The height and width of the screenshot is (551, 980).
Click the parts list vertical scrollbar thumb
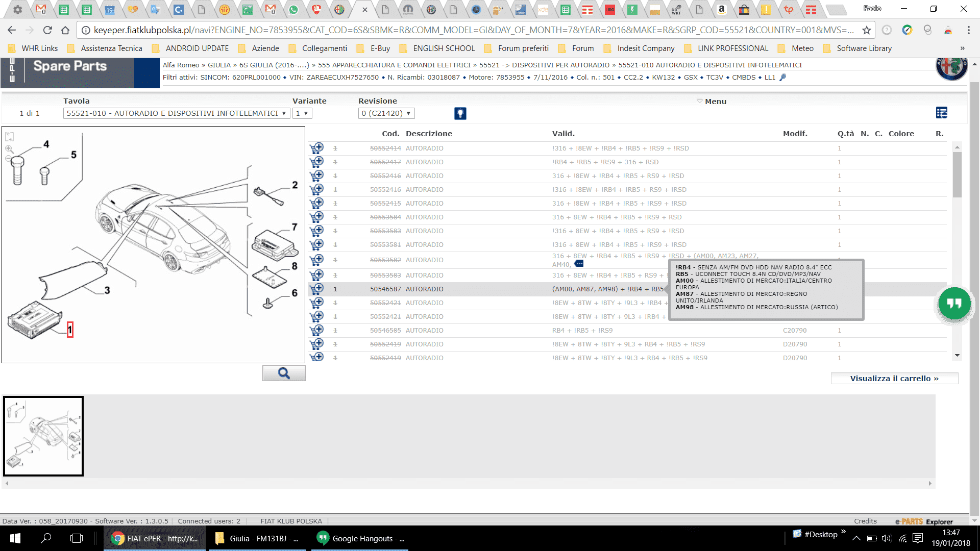[957, 174]
